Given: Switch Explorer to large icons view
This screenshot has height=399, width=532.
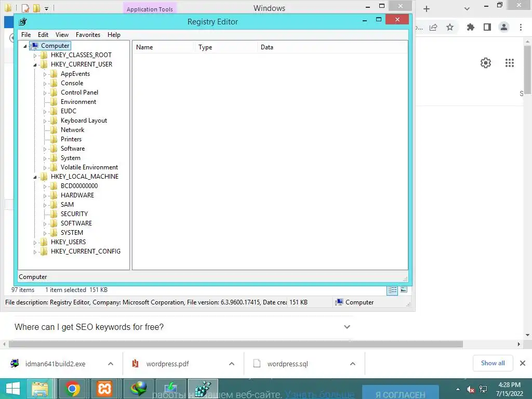Looking at the screenshot, I should 404,290.
